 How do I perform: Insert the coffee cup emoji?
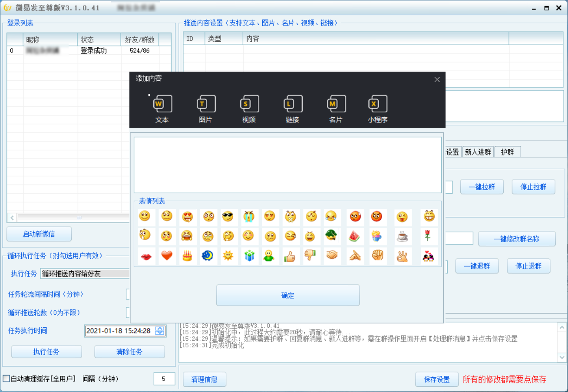[x=403, y=237]
